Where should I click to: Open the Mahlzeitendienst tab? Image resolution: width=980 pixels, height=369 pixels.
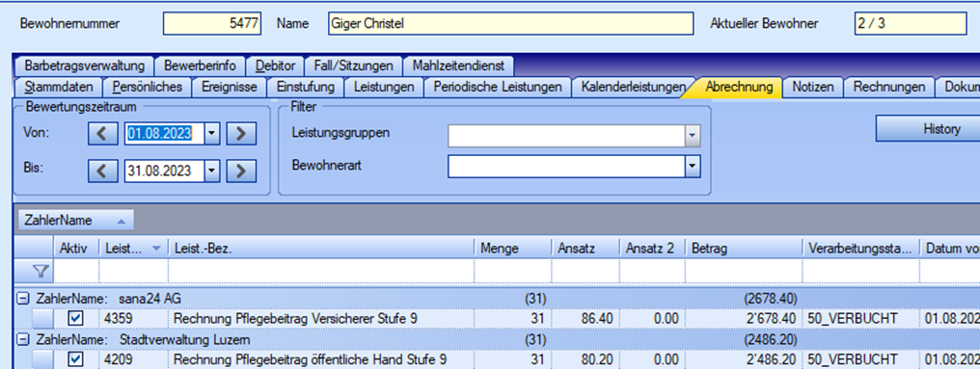459,66
